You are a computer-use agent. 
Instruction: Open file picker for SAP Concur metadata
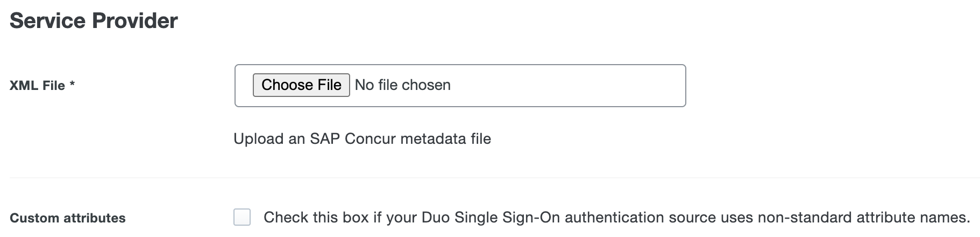click(x=301, y=85)
